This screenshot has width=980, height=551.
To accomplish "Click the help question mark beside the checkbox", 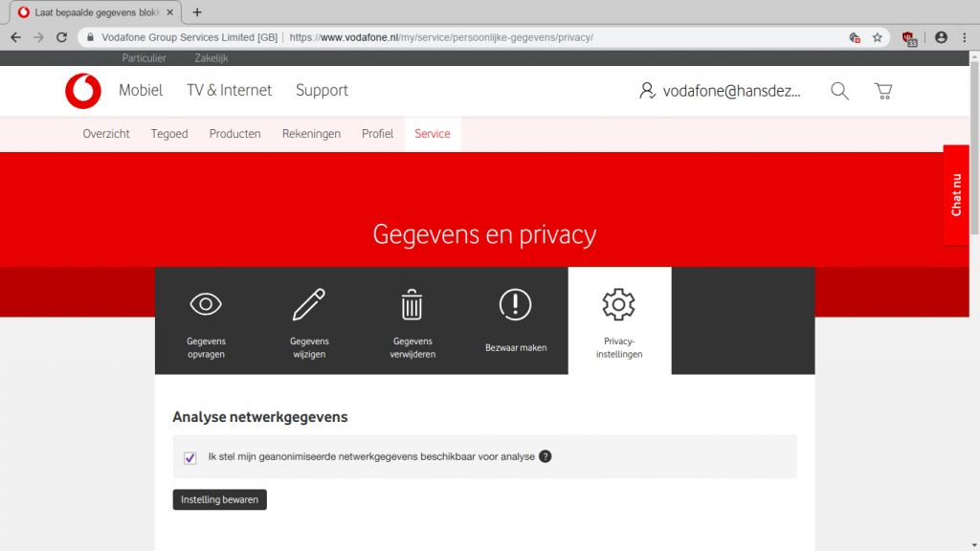I will [x=545, y=457].
